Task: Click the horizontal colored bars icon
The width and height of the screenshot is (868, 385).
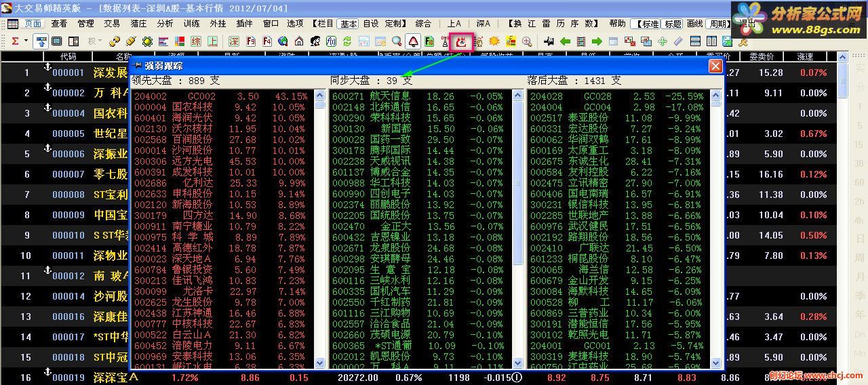Action: (x=163, y=41)
